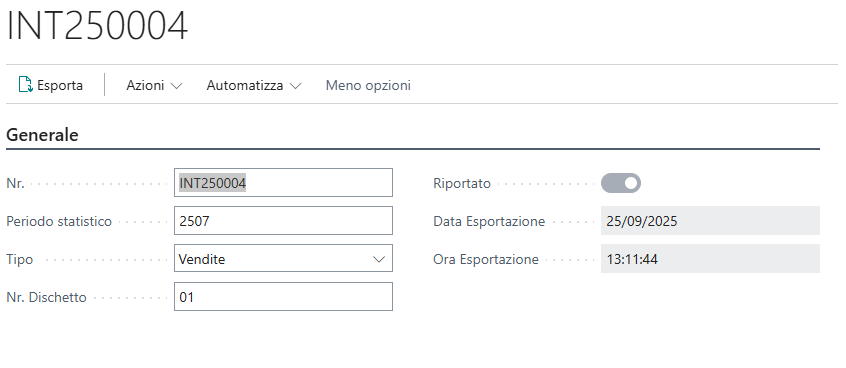
Task: Open the Automatizza menu
Action: pos(254,85)
